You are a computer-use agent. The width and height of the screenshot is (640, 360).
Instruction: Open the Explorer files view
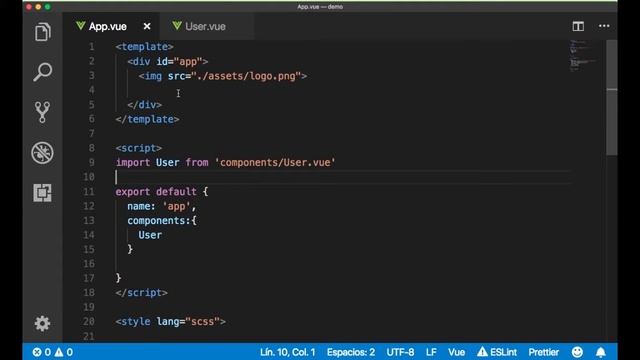pyautogui.click(x=42, y=32)
